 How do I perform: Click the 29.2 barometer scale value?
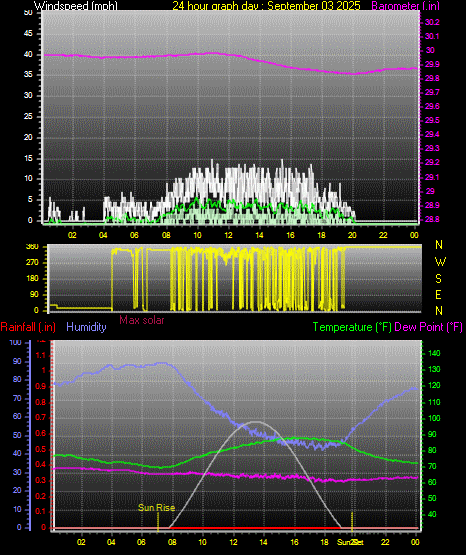432,162
